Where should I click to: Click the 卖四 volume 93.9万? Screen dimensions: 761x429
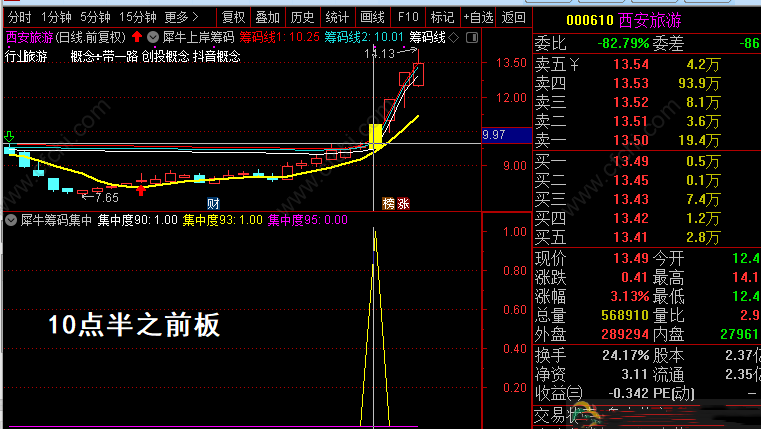tap(699, 83)
